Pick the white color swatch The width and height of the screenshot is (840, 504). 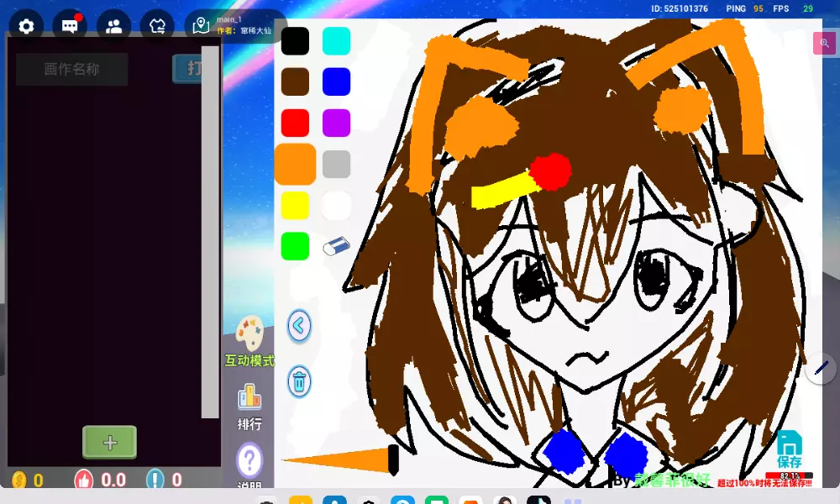click(337, 205)
